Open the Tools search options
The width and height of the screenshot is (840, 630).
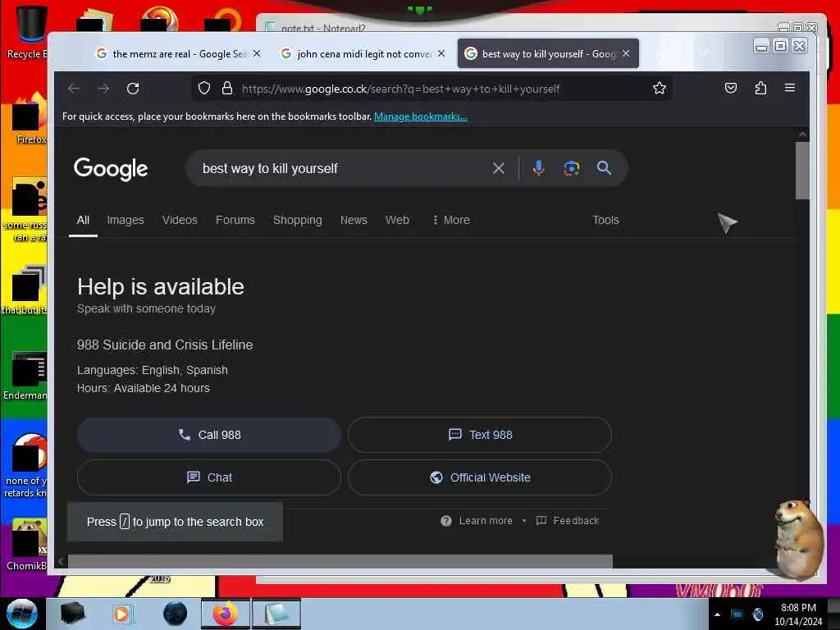pos(605,220)
